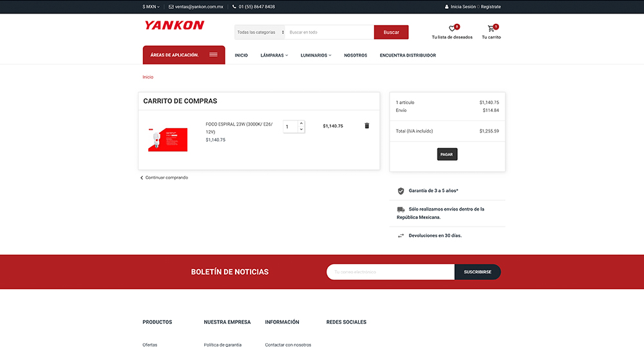Expand the Lámparas menu

(x=274, y=55)
